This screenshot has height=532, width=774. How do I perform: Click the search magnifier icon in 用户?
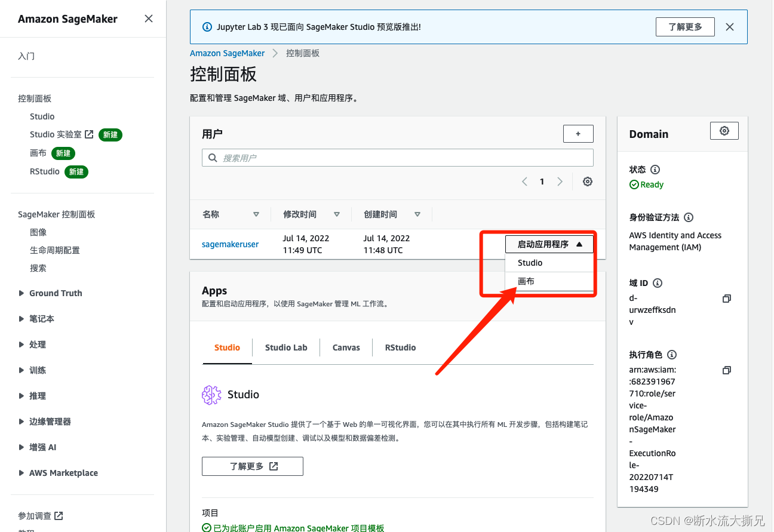click(213, 158)
